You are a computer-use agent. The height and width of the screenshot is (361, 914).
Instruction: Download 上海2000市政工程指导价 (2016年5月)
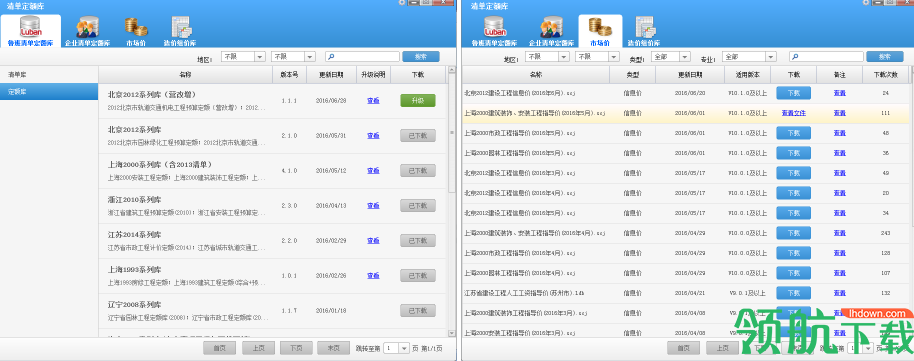(793, 133)
